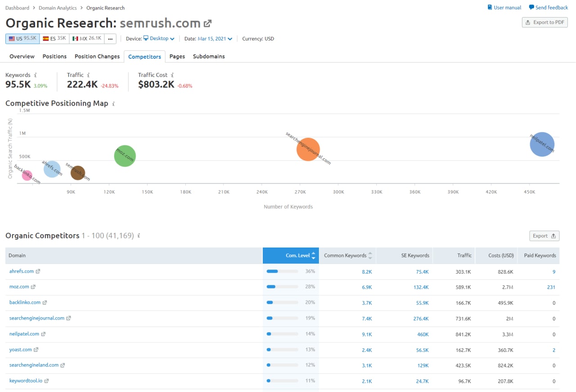Click info icon next to Keywords metric
This screenshot has width=576, height=392.
(x=36, y=75)
